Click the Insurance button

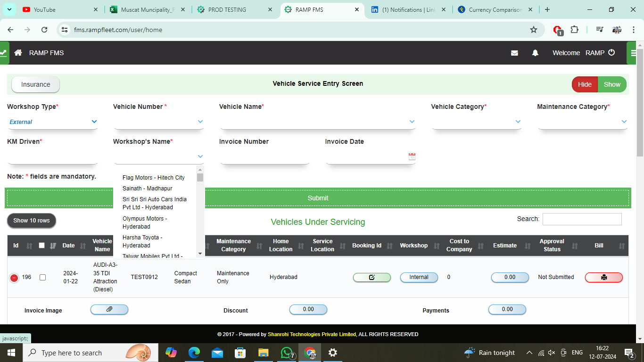click(35, 84)
